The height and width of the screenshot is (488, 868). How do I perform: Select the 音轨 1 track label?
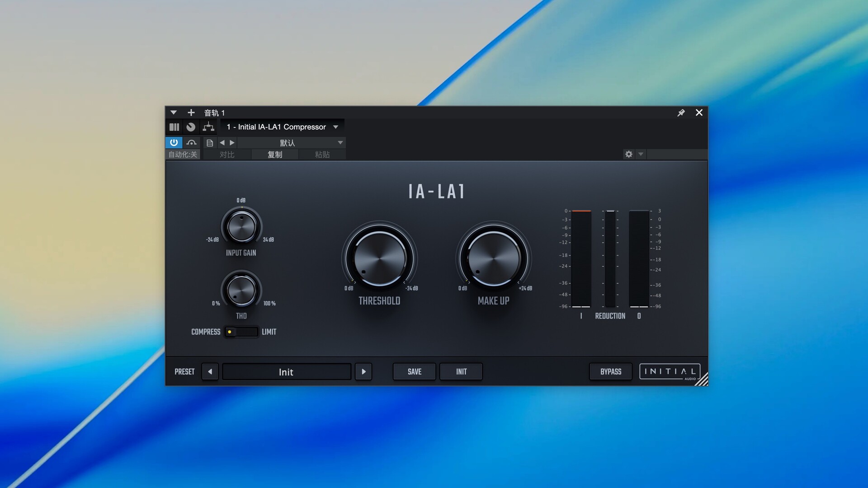click(214, 113)
